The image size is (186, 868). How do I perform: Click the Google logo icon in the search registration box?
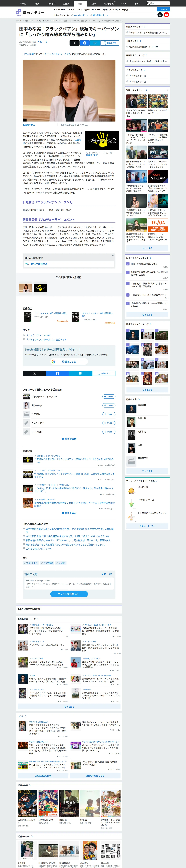click(53, 362)
